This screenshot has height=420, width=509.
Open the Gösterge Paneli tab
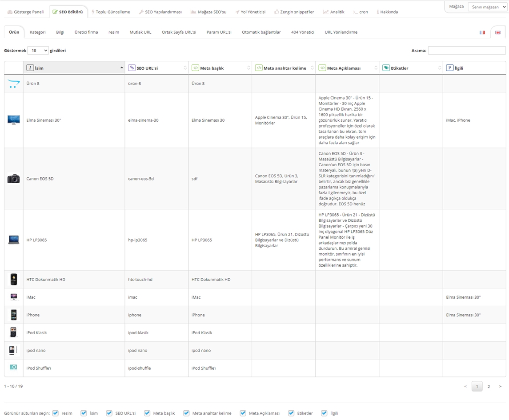(x=26, y=12)
